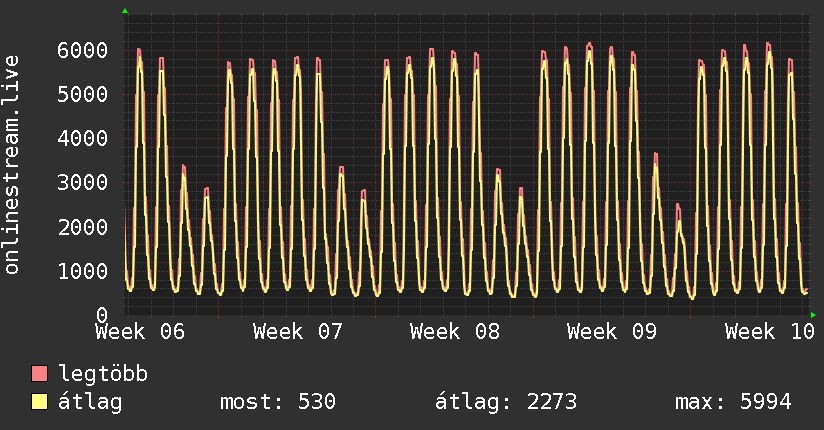The image size is (824, 430).
Task: Select the átlag legend label beside yellow swatch
Action: pyautogui.click(x=90, y=402)
